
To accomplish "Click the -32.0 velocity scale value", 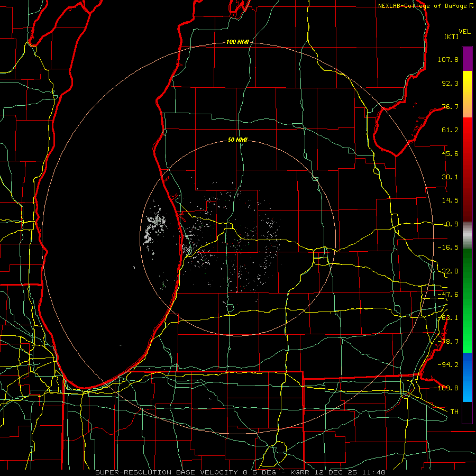I will click(448, 271).
